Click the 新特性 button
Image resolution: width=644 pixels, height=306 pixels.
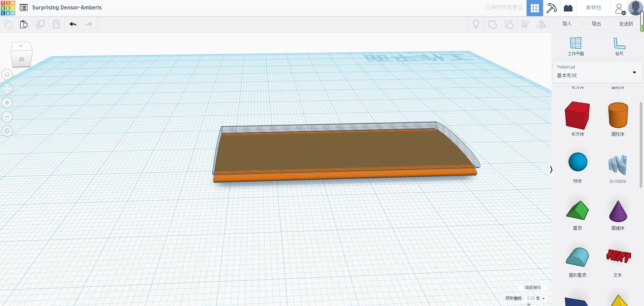click(594, 8)
